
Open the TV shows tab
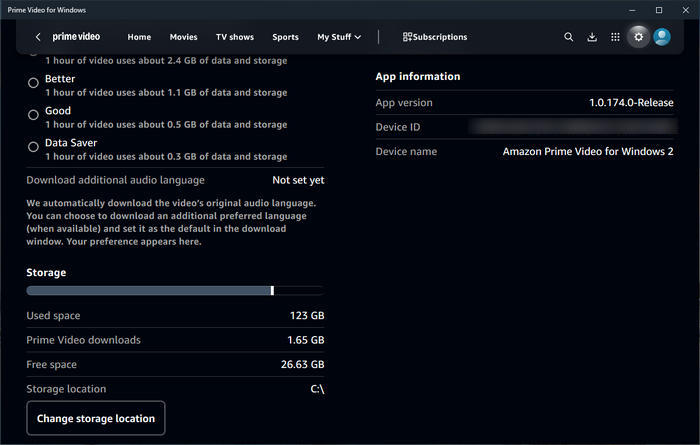[235, 37]
